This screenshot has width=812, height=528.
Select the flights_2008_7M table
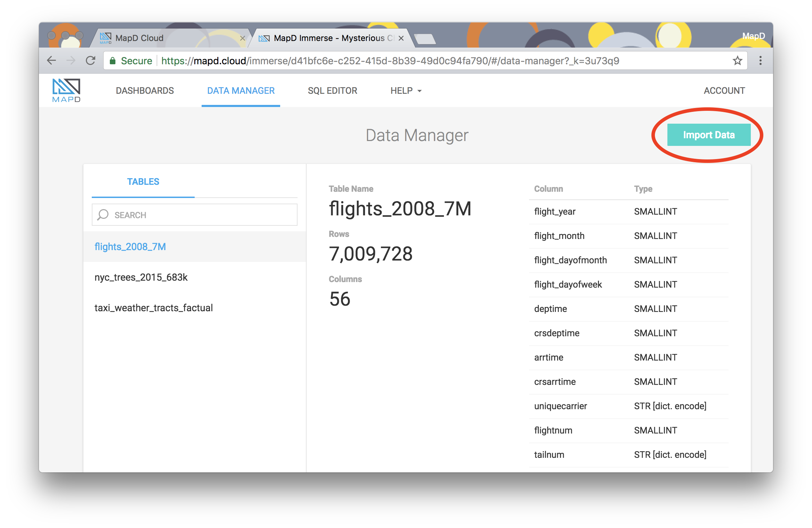point(195,247)
